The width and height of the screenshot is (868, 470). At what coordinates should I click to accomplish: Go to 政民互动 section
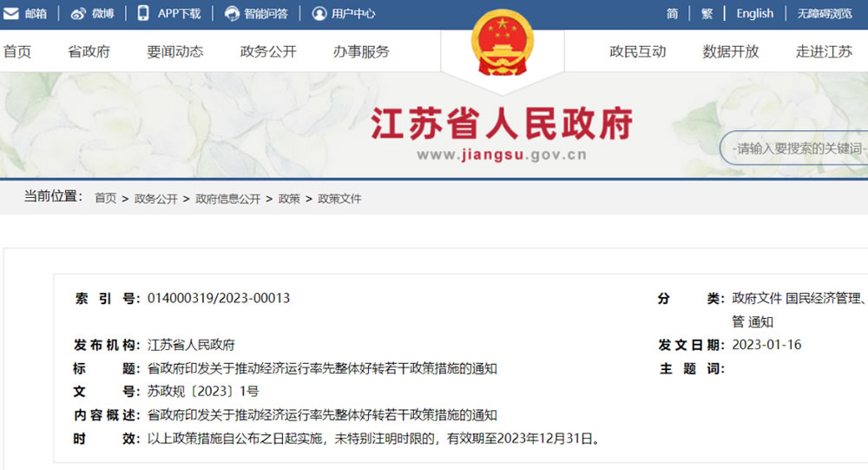(638, 51)
